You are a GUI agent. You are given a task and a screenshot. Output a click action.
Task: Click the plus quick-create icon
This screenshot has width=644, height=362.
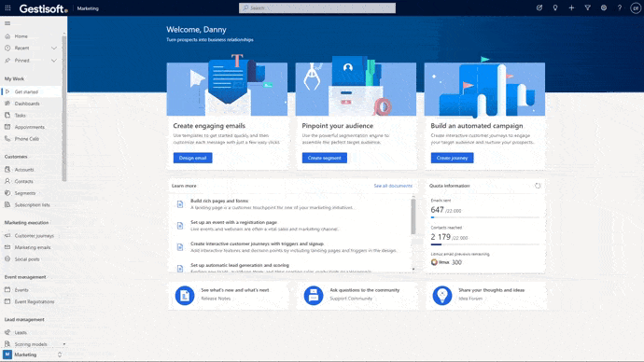tap(571, 7)
